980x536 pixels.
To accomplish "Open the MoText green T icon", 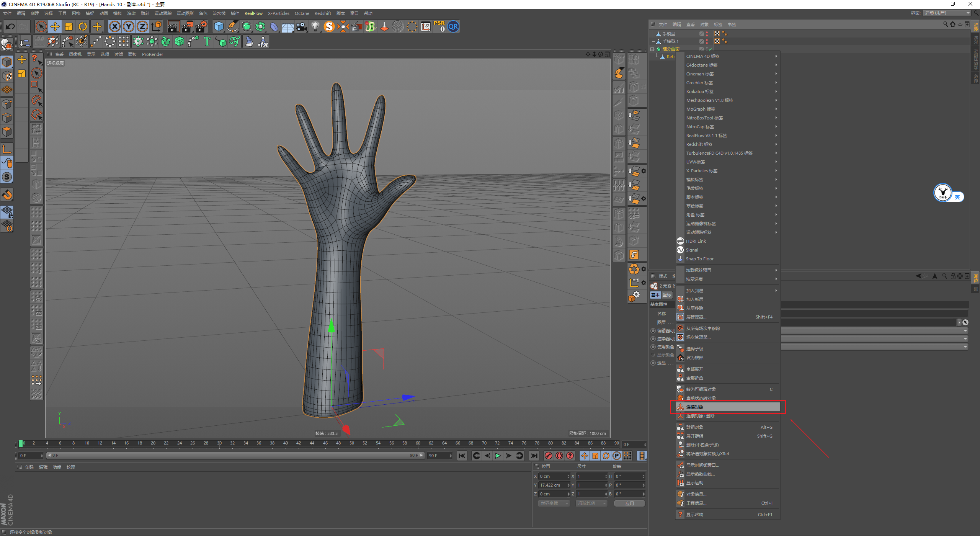I will pos(207,41).
